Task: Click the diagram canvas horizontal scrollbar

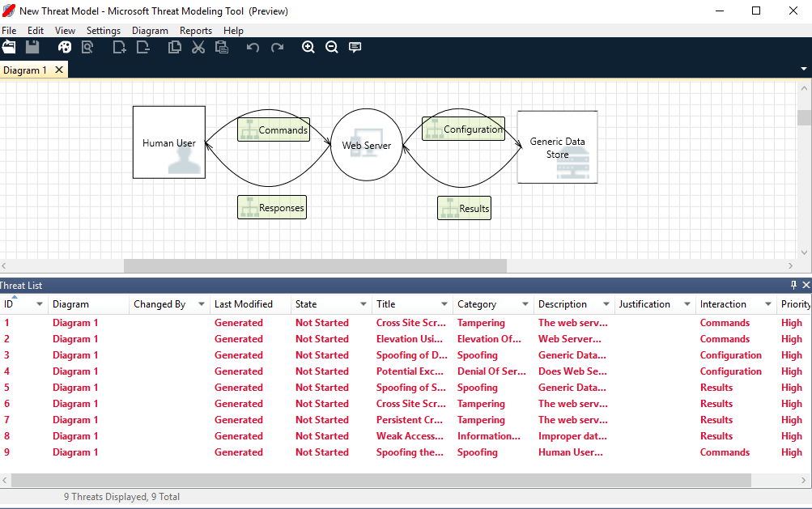Action: coord(316,265)
